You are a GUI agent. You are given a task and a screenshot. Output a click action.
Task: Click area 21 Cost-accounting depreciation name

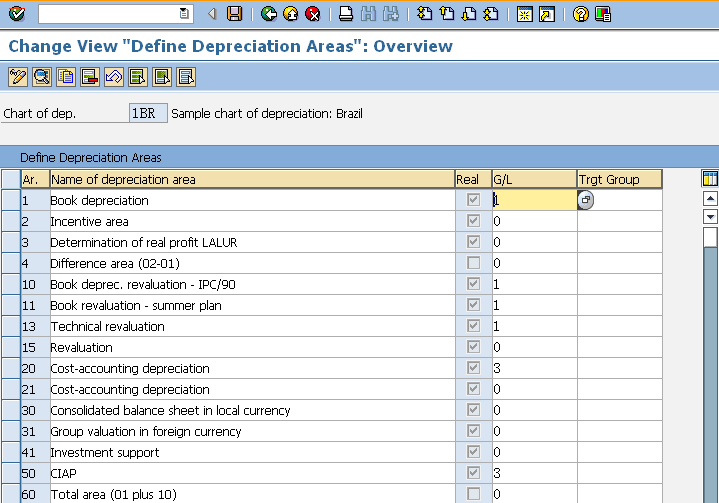252,389
